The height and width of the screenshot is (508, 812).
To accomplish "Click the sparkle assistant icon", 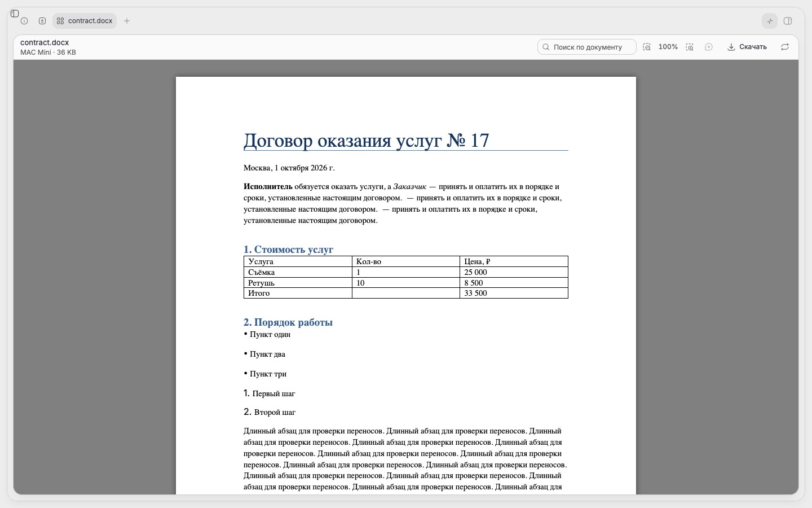I will pyautogui.click(x=770, y=21).
